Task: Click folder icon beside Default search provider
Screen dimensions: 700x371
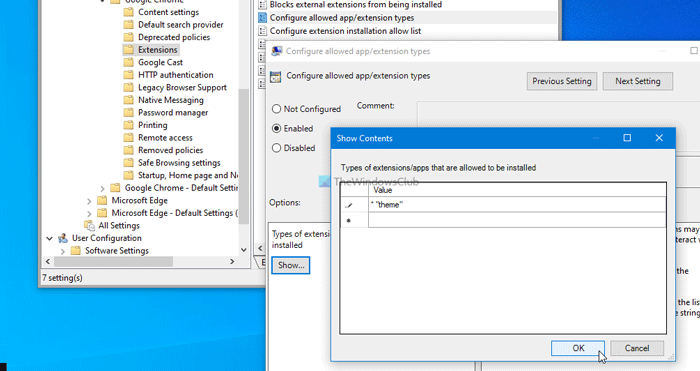Action: [x=129, y=25]
